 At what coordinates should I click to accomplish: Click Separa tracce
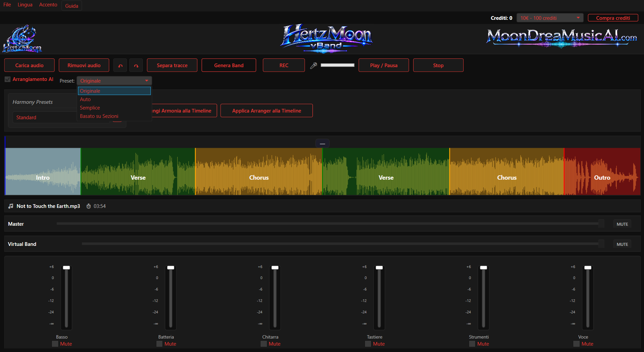click(172, 65)
